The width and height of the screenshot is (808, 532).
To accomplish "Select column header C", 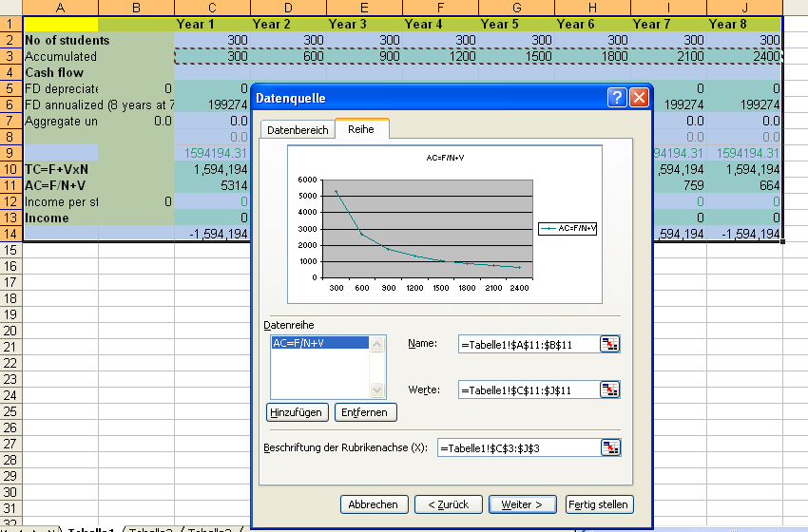I will pyautogui.click(x=212, y=8).
